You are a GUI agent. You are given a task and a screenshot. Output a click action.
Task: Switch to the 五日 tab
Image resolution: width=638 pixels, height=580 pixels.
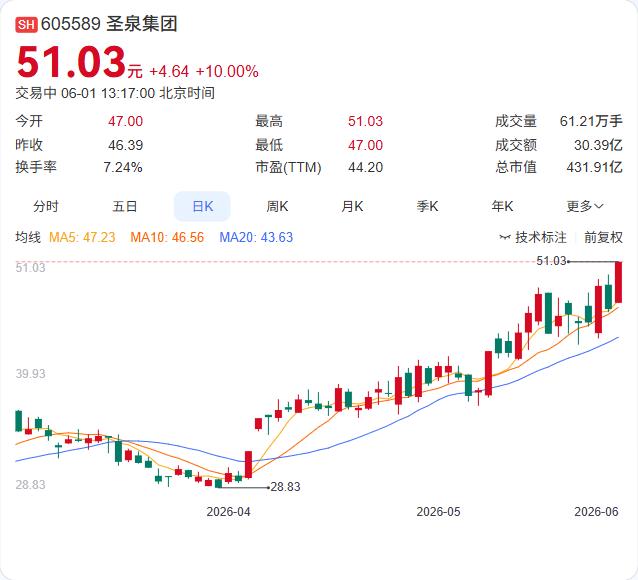pos(125,206)
